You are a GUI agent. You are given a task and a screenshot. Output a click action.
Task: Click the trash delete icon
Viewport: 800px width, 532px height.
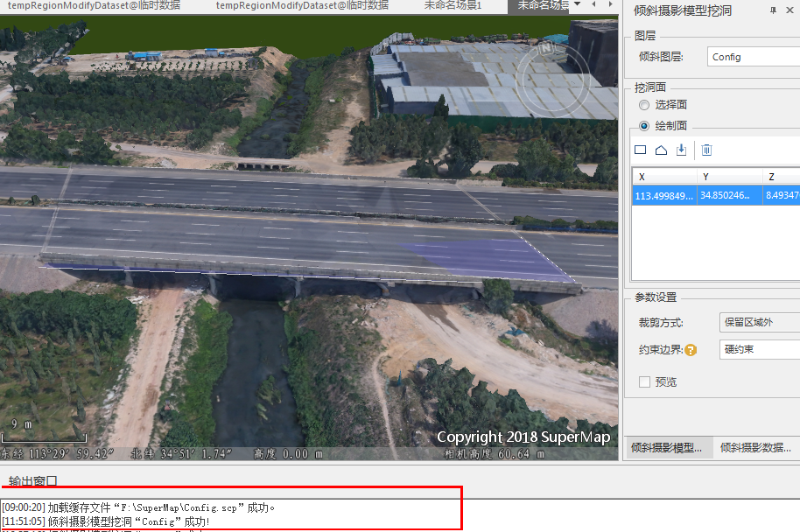coord(707,150)
